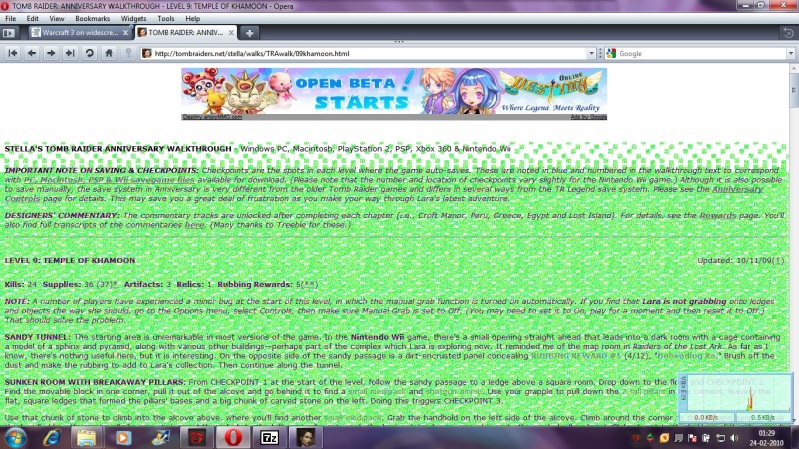Click the Destiny Online banner ad

[394, 91]
